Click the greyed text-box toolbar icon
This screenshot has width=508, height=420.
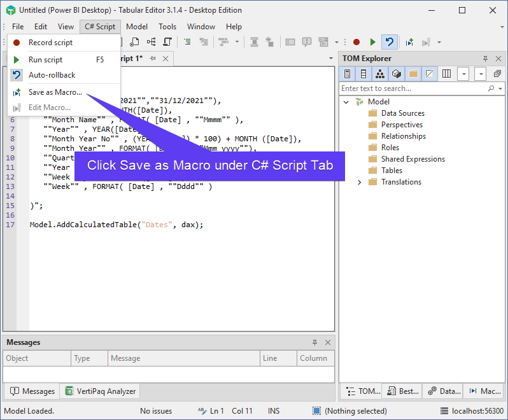290,42
